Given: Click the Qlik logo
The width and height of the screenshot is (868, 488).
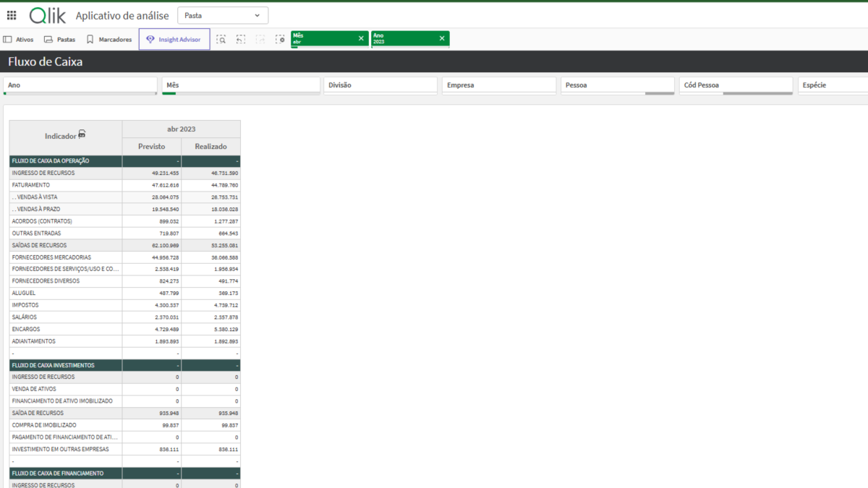Looking at the screenshot, I should tap(48, 16).
